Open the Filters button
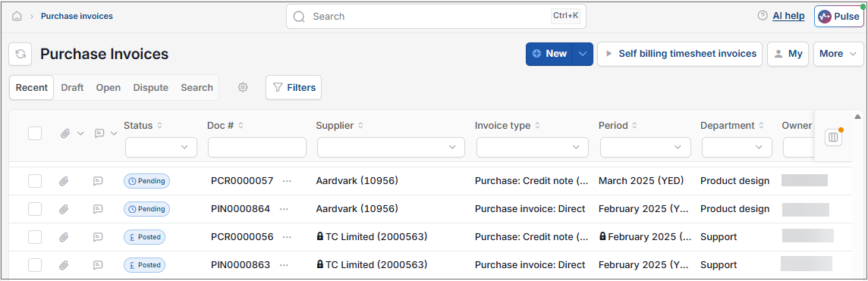 click(294, 87)
